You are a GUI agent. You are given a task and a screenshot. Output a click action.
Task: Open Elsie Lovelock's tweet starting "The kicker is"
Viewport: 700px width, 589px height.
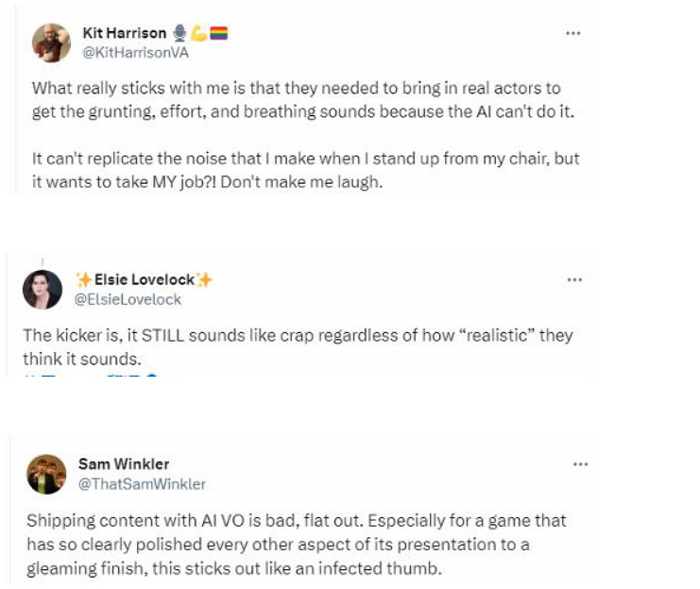pyautogui.click(x=298, y=346)
